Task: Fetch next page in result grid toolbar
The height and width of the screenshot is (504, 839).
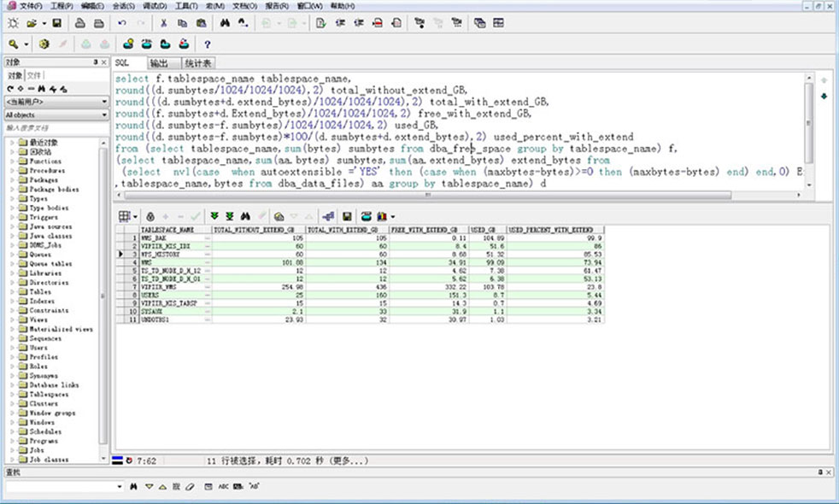Action: pos(214,216)
